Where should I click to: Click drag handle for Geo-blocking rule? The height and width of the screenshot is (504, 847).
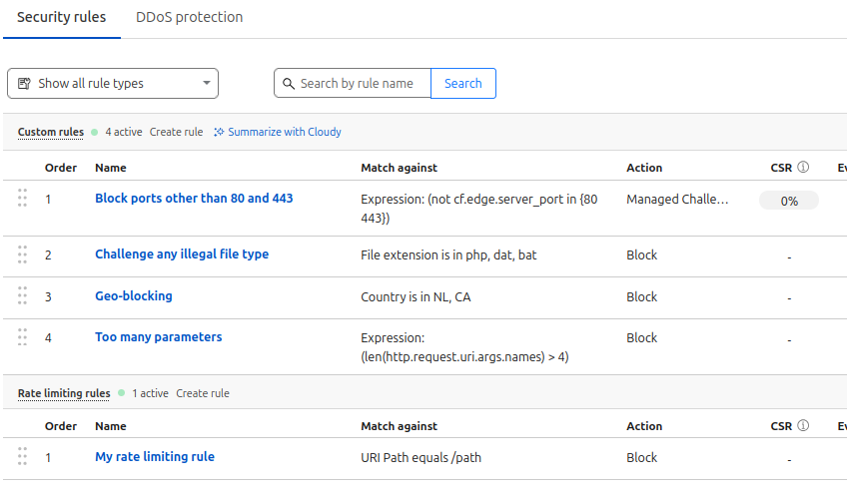pos(22,295)
